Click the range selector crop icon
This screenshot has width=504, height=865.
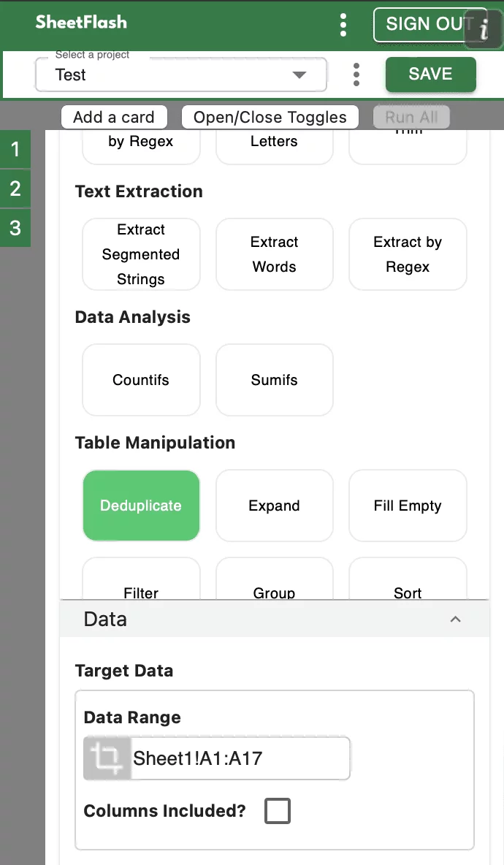[x=107, y=758]
